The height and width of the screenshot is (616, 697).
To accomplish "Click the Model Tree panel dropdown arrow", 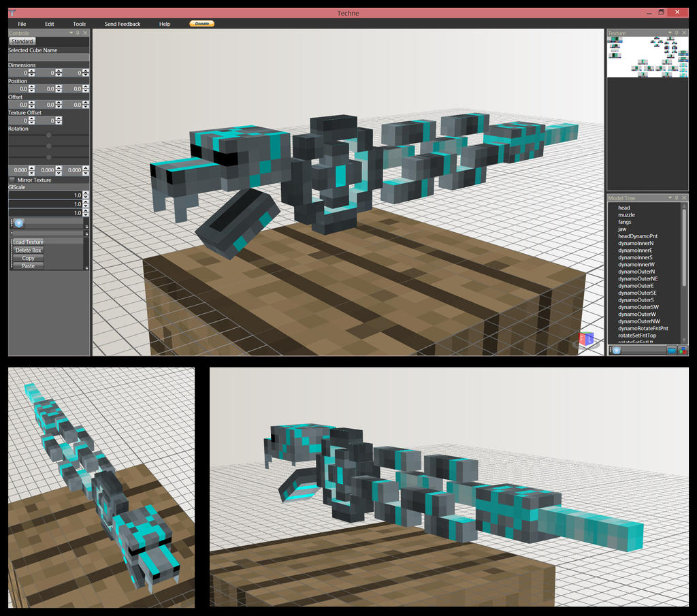I will (x=670, y=198).
